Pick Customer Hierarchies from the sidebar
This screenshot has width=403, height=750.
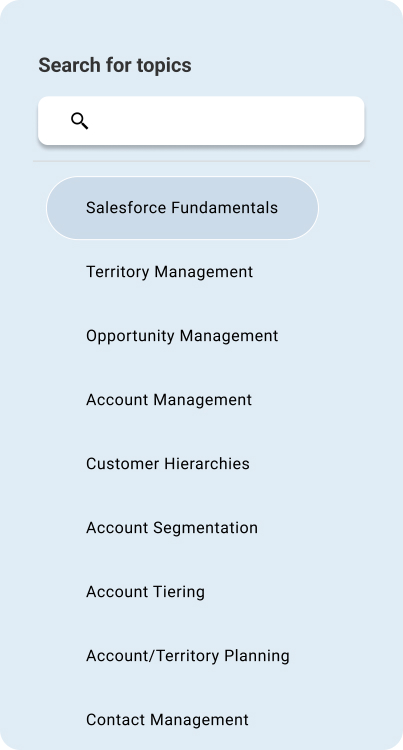168,463
